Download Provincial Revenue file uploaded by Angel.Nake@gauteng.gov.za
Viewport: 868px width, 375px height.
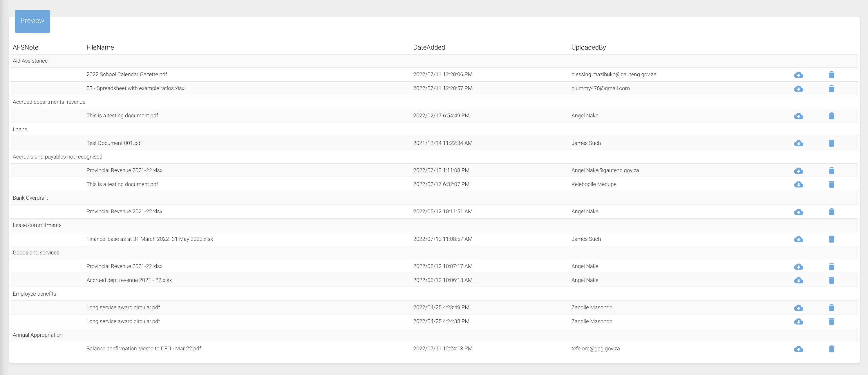click(798, 171)
